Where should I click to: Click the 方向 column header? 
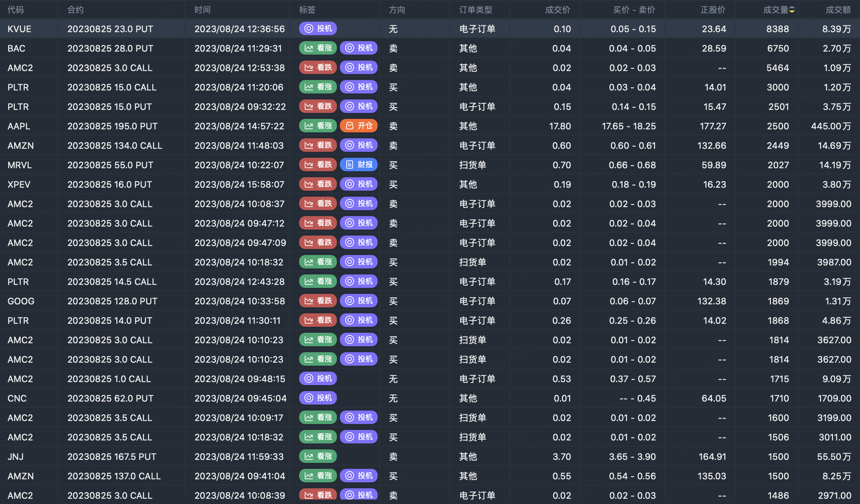397,10
